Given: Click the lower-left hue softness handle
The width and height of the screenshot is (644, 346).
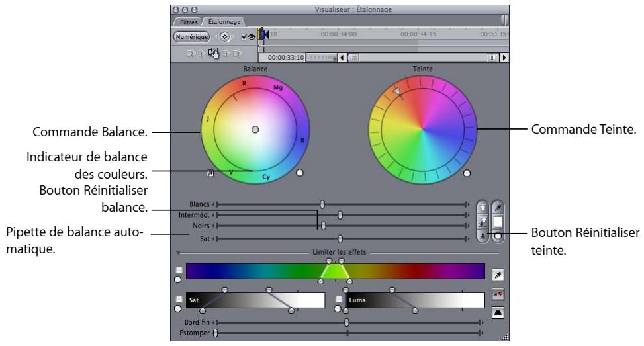Looking at the screenshot, I should click(321, 281).
